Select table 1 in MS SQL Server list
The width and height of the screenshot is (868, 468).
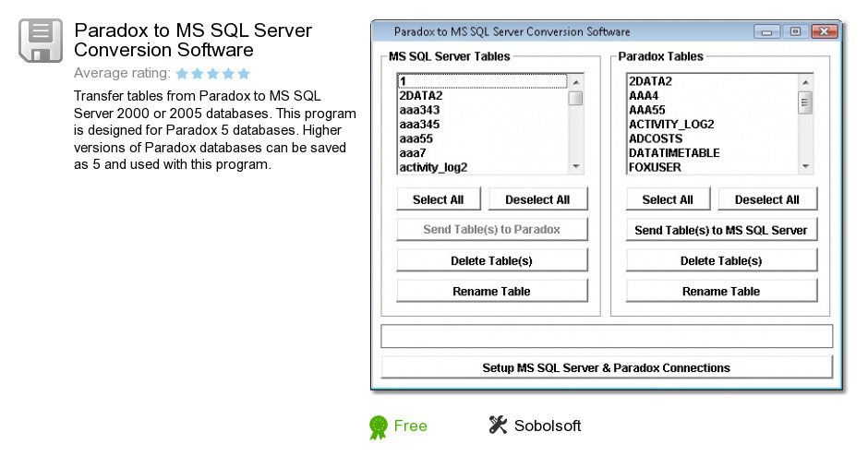point(482,81)
